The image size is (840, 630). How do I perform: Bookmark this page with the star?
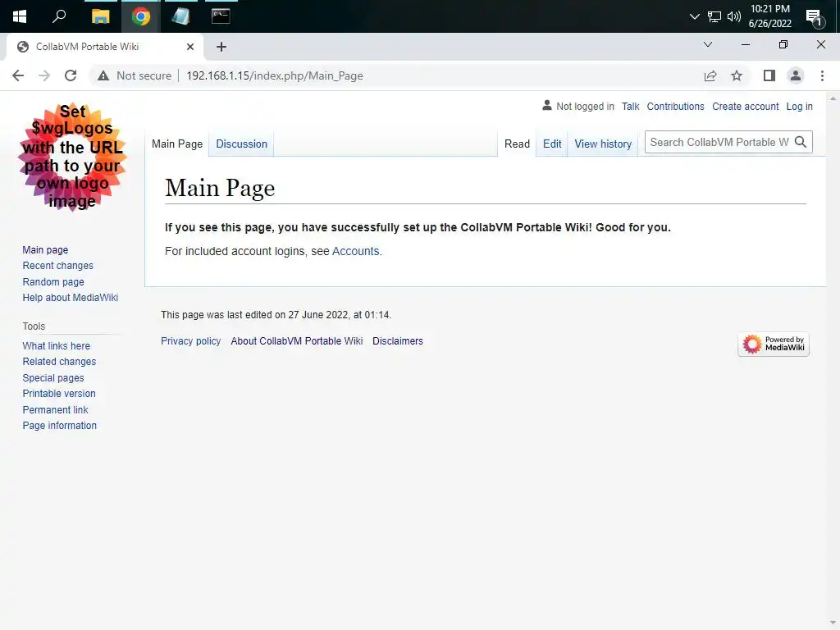coord(737,75)
